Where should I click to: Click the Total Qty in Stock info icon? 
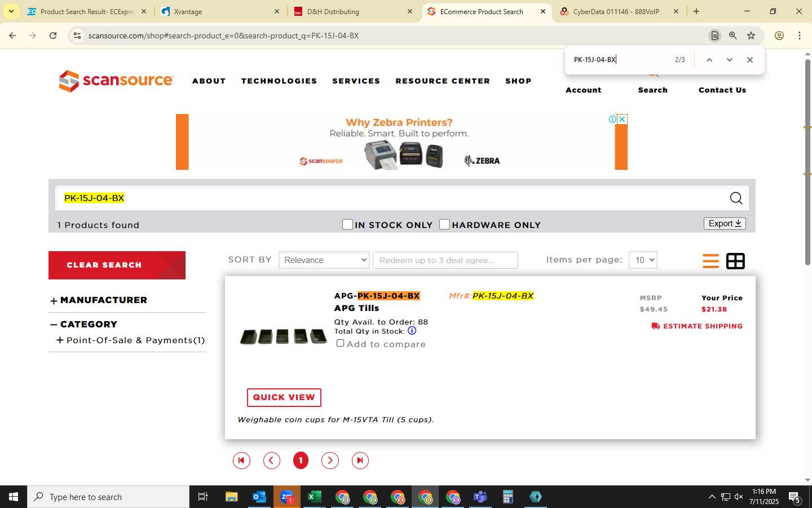click(412, 331)
